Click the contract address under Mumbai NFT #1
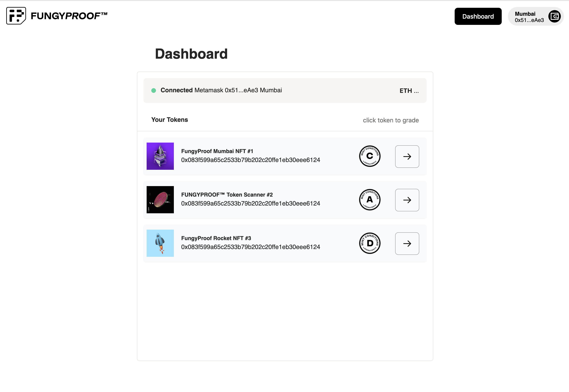Screen dimensions: 569x392 pos(251,160)
